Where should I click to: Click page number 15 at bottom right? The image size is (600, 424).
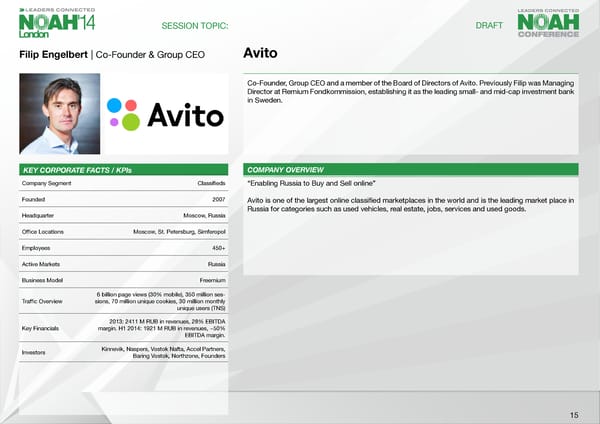pos(573,415)
